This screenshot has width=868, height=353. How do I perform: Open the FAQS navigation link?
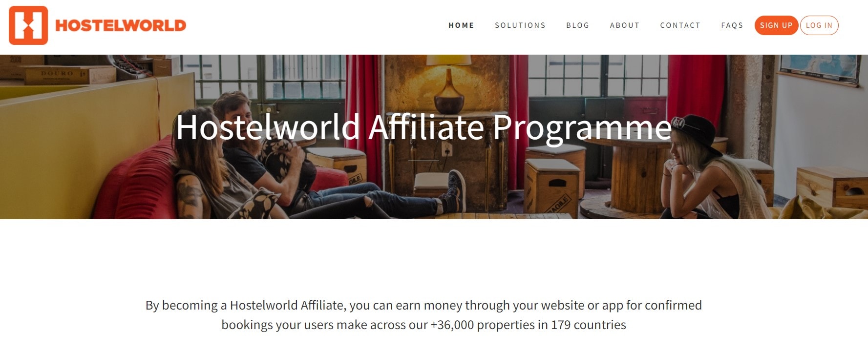pos(732,25)
